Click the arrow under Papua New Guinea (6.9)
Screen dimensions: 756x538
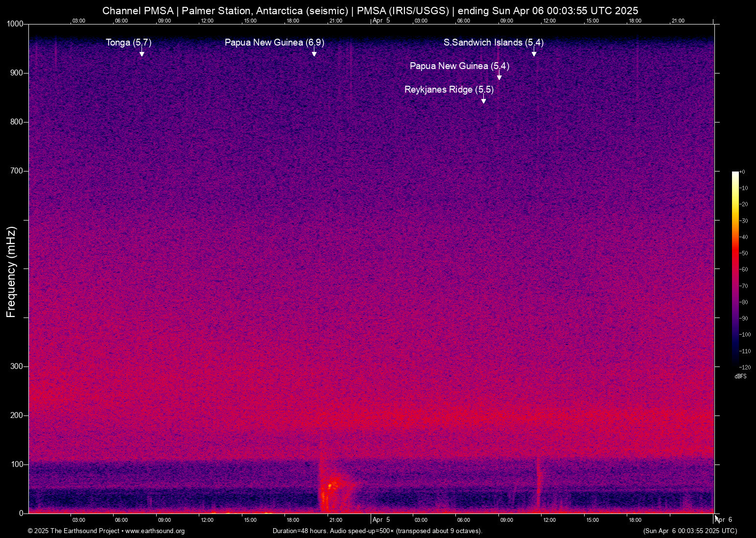coord(314,53)
